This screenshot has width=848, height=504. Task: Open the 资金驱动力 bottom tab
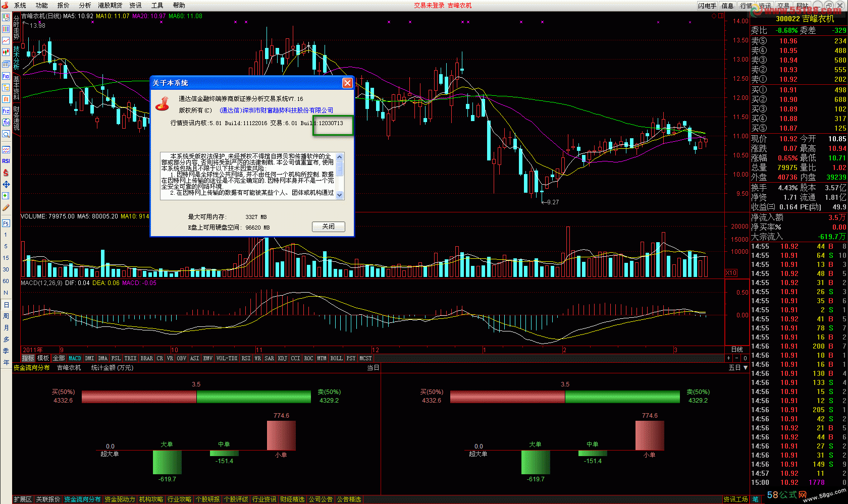pos(120,499)
